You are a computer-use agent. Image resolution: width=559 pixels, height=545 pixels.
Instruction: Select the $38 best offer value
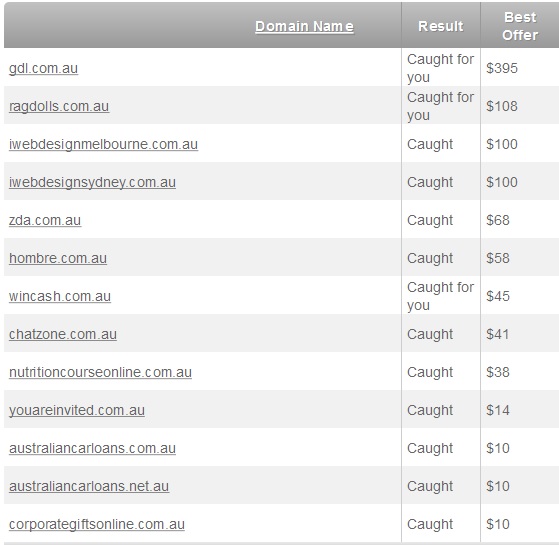498,372
